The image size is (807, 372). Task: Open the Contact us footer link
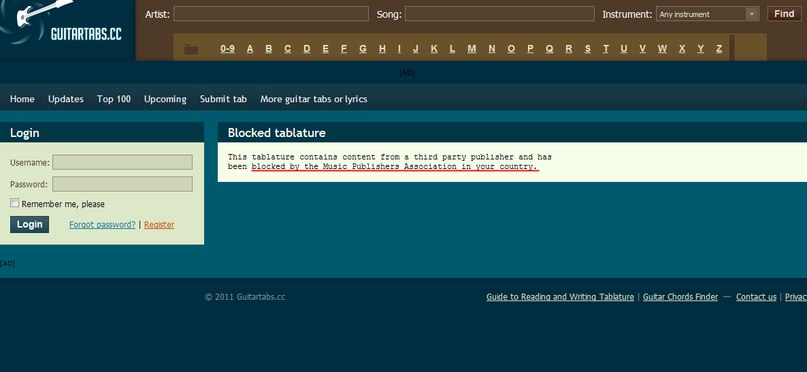pyautogui.click(x=756, y=297)
